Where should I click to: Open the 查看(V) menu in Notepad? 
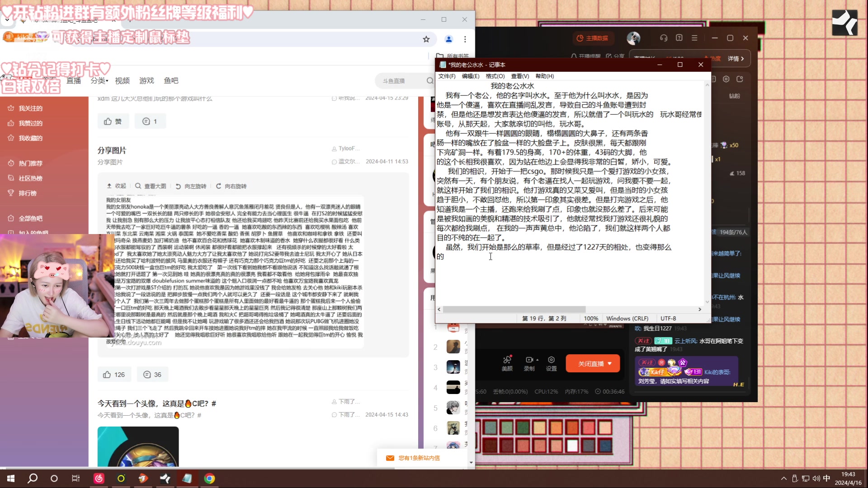(x=520, y=76)
